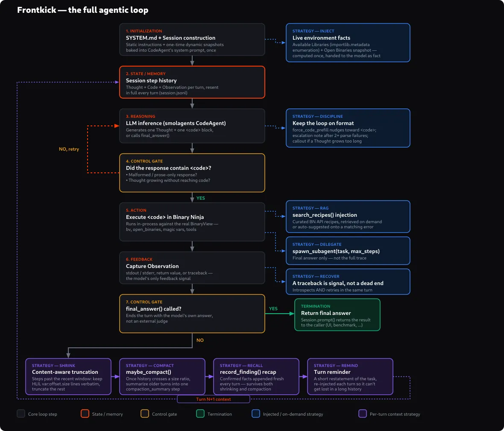Open the 'A traceback is signal' recover box

(x=348, y=282)
